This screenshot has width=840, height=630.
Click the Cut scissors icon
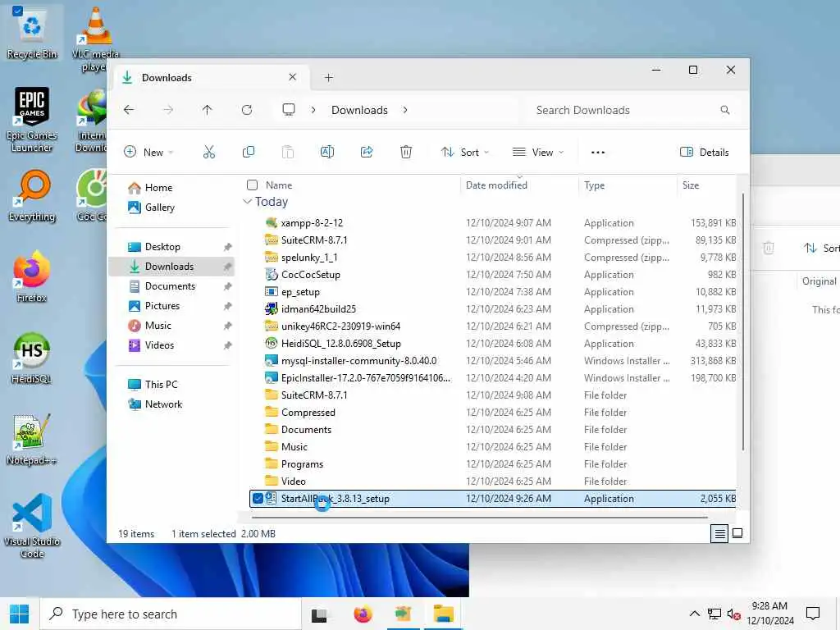[x=209, y=152]
